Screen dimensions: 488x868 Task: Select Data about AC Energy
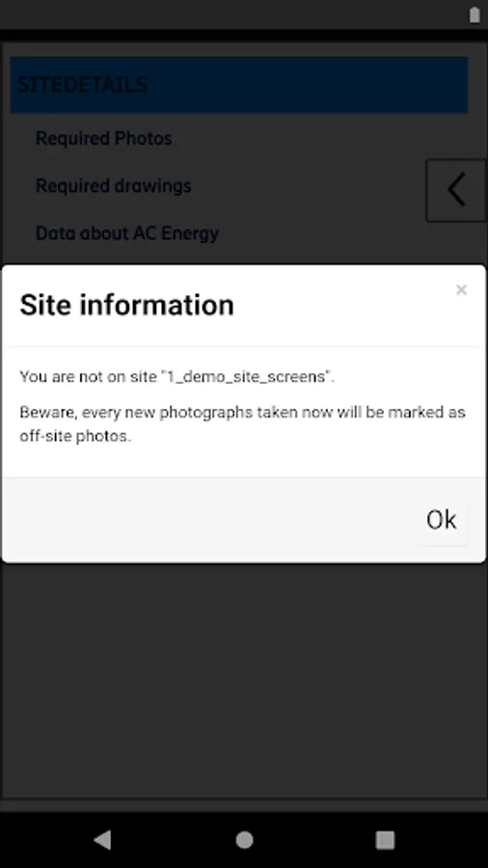coord(127,233)
